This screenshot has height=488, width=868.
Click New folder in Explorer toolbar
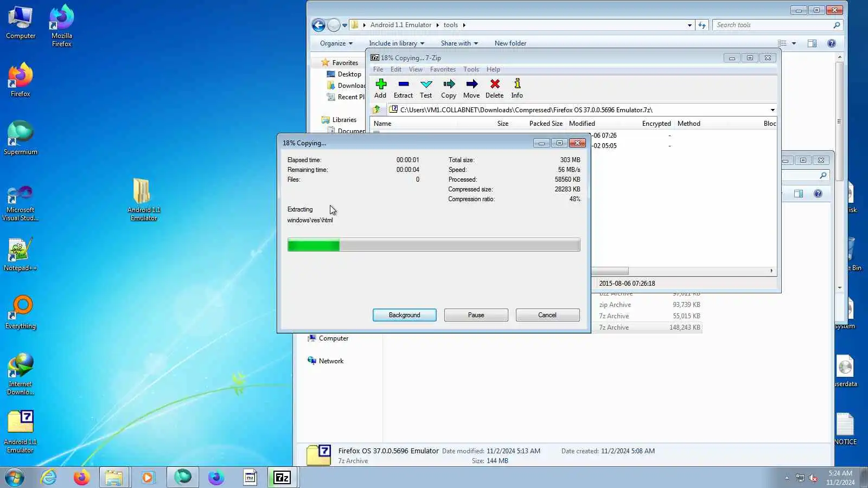(x=510, y=43)
